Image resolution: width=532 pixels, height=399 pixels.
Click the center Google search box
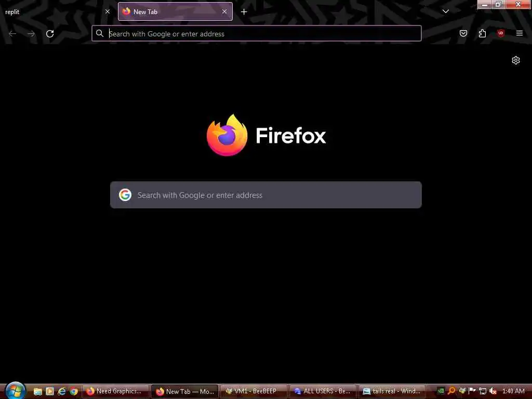(265, 195)
